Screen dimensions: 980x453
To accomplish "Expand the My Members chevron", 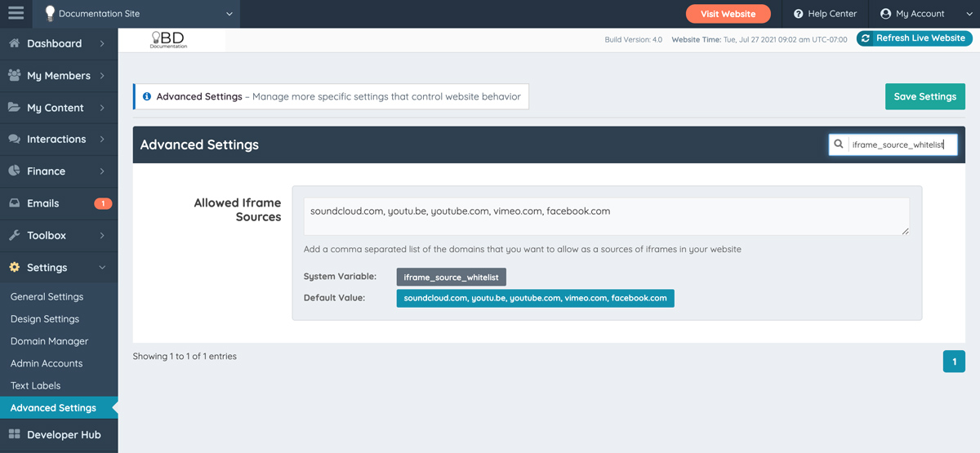I will (102, 75).
